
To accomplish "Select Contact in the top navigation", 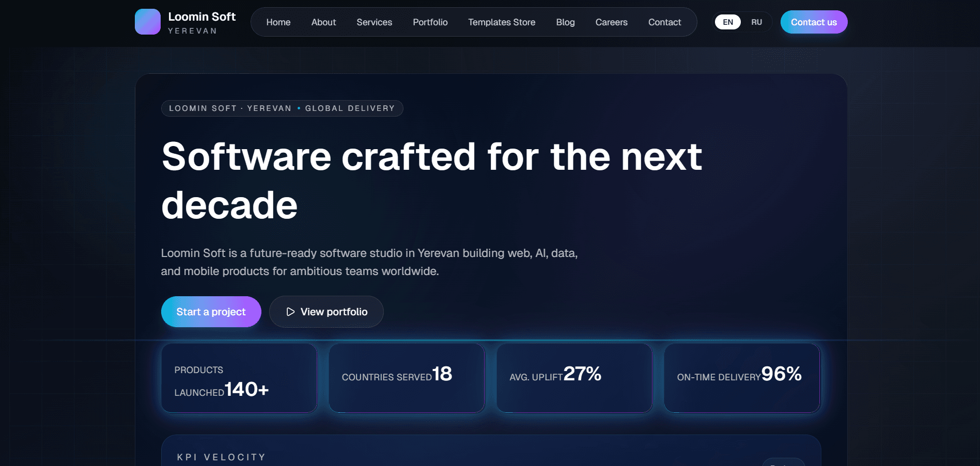I will (x=664, y=22).
